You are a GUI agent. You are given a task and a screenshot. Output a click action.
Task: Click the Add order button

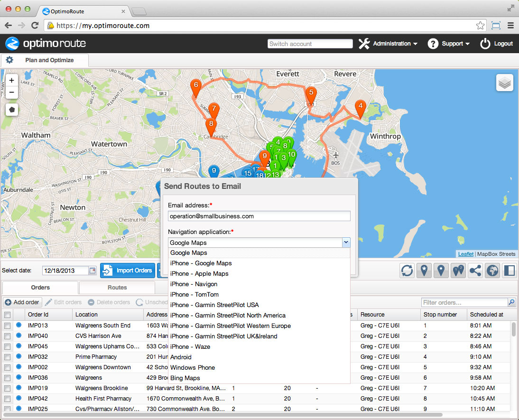coord(22,302)
